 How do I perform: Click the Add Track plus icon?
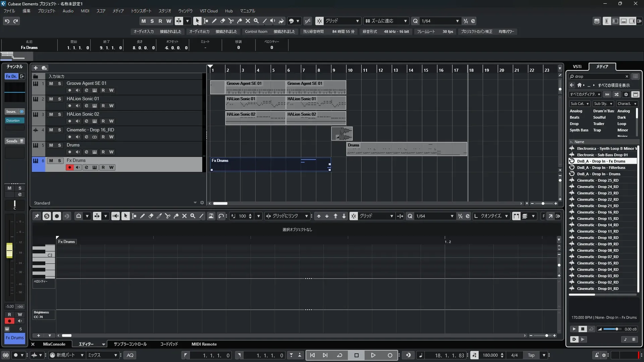pos(36,68)
